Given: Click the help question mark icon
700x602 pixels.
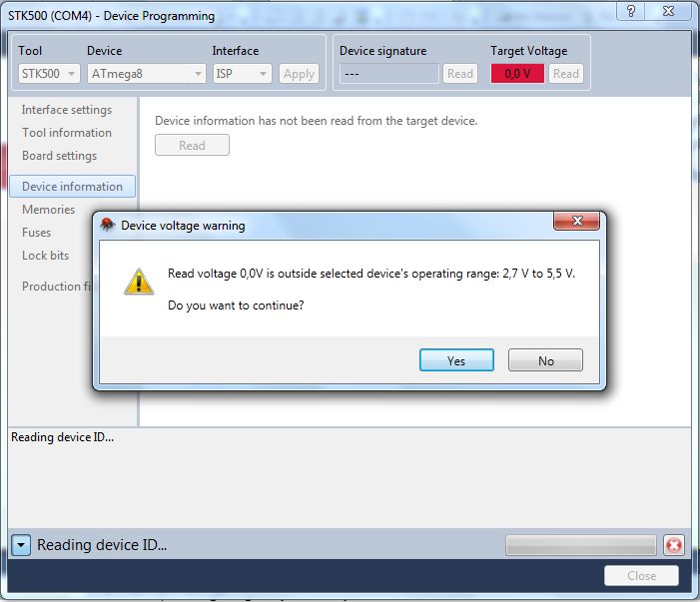Looking at the screenshot, I should 630,11.
